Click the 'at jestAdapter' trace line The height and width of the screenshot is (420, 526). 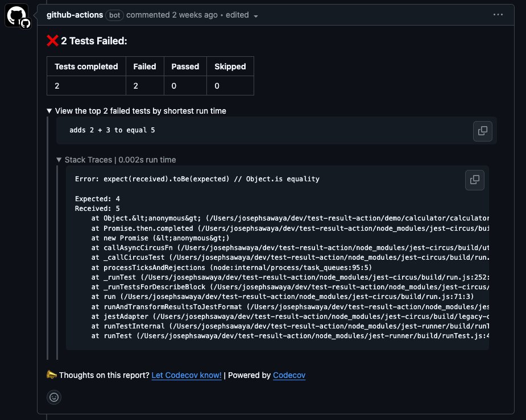290,317
